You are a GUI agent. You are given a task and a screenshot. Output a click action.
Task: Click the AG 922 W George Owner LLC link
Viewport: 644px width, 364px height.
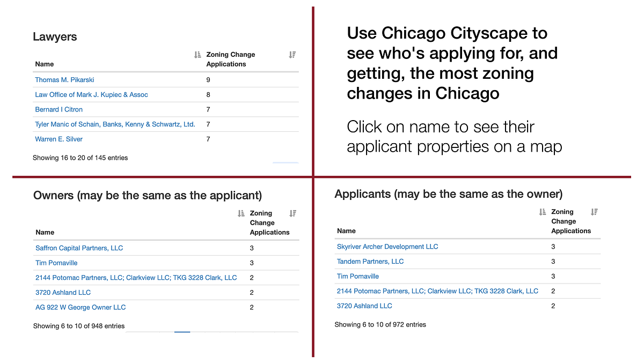80,307
